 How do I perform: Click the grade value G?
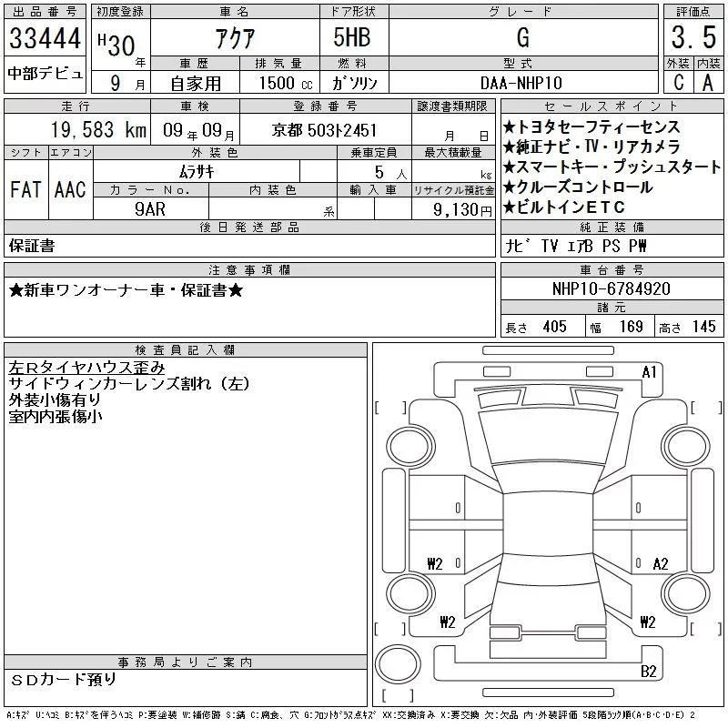pos(523,37)
